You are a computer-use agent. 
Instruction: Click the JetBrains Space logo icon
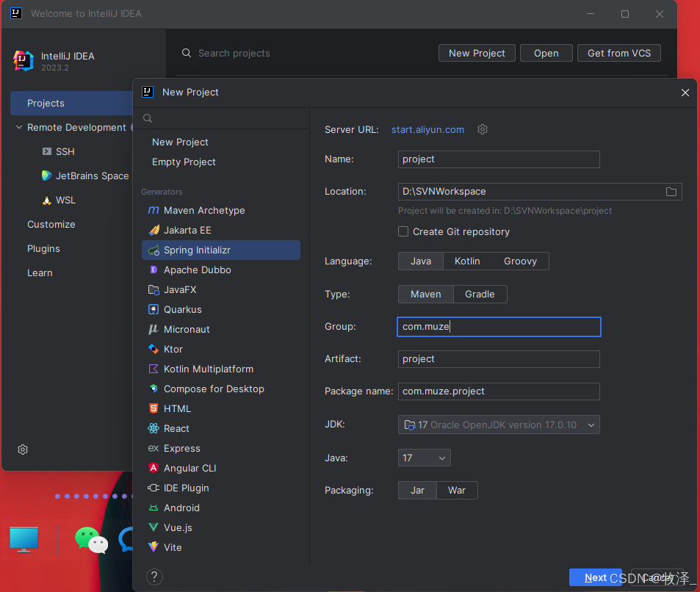47,176
